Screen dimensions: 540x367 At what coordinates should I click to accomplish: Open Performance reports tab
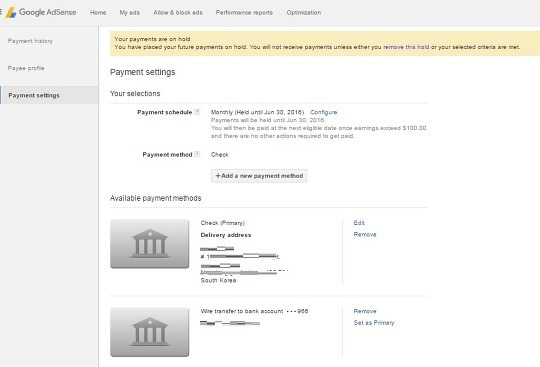pos(244,12)
